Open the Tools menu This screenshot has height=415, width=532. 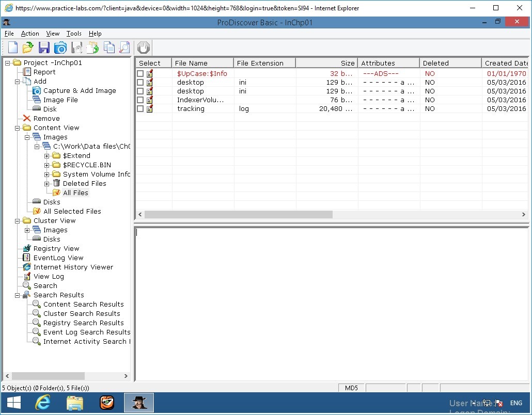[74, 33]
